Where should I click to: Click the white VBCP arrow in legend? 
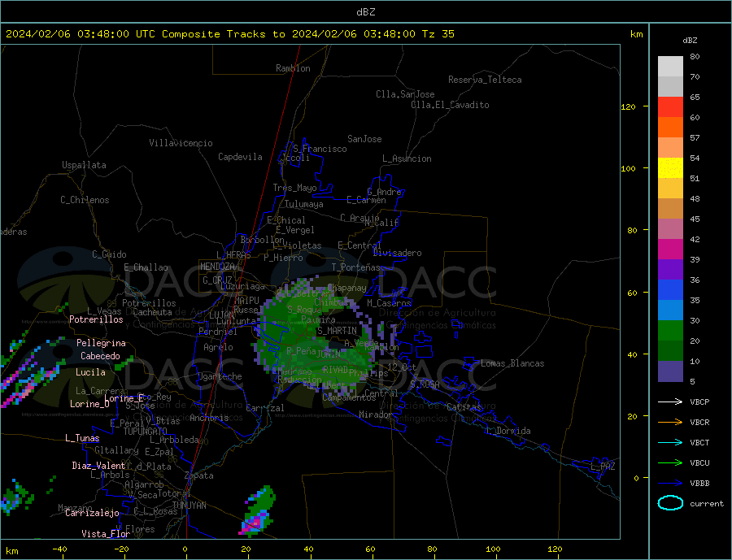670,402
